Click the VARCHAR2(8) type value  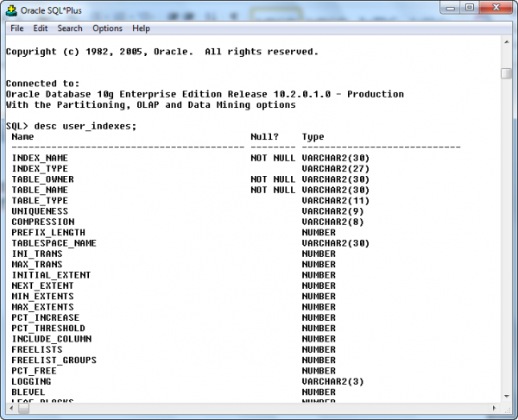click(332, 222)
